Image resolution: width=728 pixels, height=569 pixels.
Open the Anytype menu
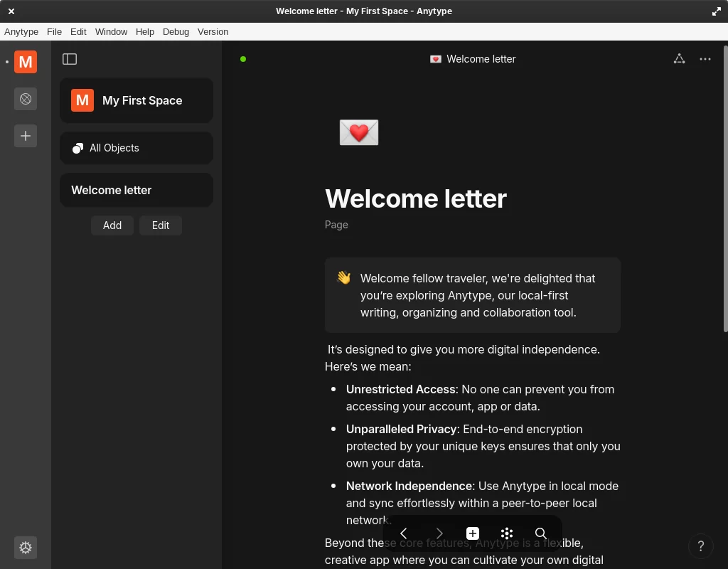pyautogui.click(x=21, y=31)
